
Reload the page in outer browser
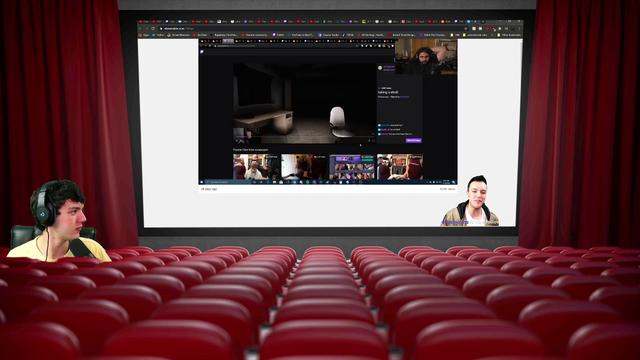tap(153, 29)
